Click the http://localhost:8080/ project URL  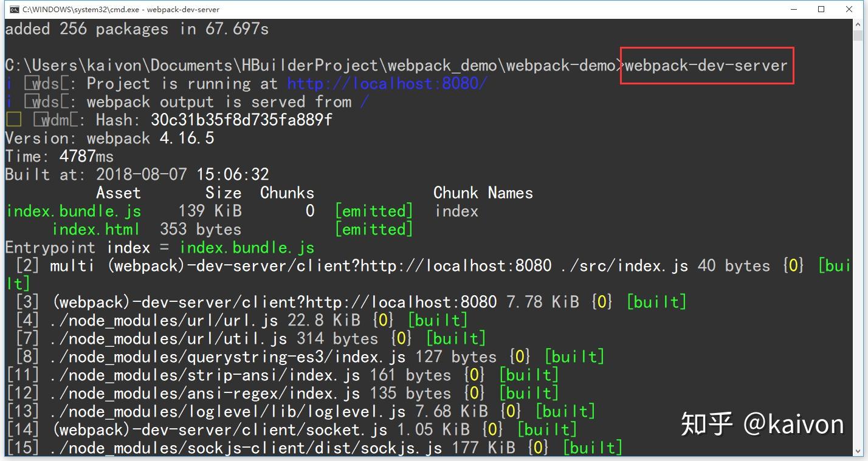[387, 83]
